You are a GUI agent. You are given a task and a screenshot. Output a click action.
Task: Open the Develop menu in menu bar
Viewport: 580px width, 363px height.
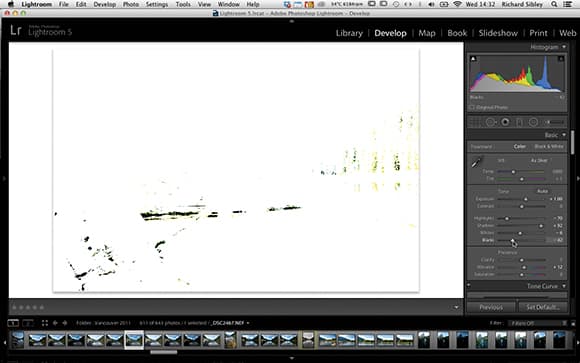pyautogui.click(x=105, y=4)
